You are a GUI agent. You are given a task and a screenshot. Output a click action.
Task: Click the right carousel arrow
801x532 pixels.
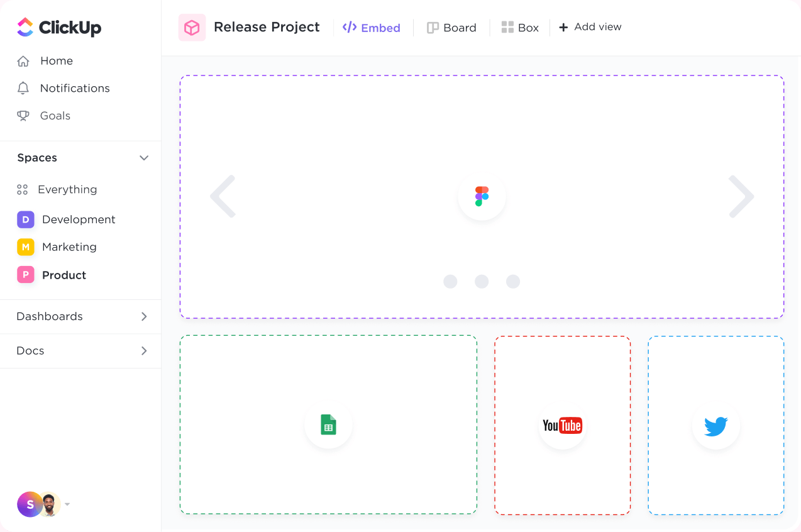[x=741, y=197]
